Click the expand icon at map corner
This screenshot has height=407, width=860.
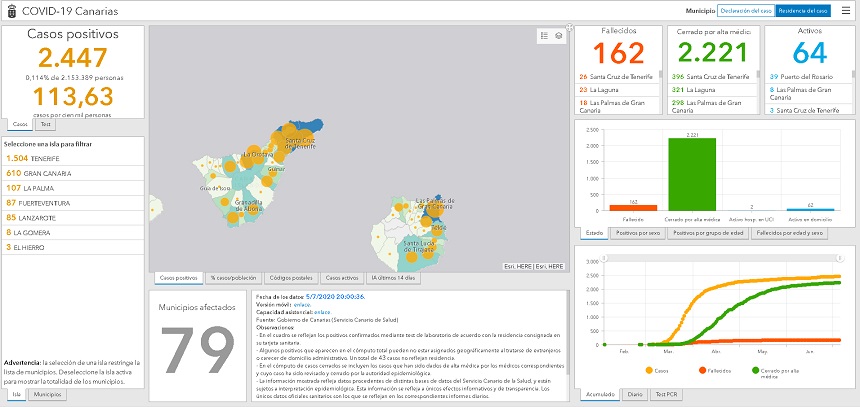click(x=568, y=28)
